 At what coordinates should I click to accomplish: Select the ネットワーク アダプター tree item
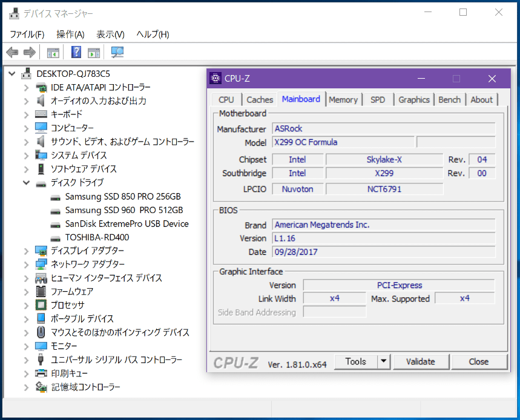click(88, 264)
